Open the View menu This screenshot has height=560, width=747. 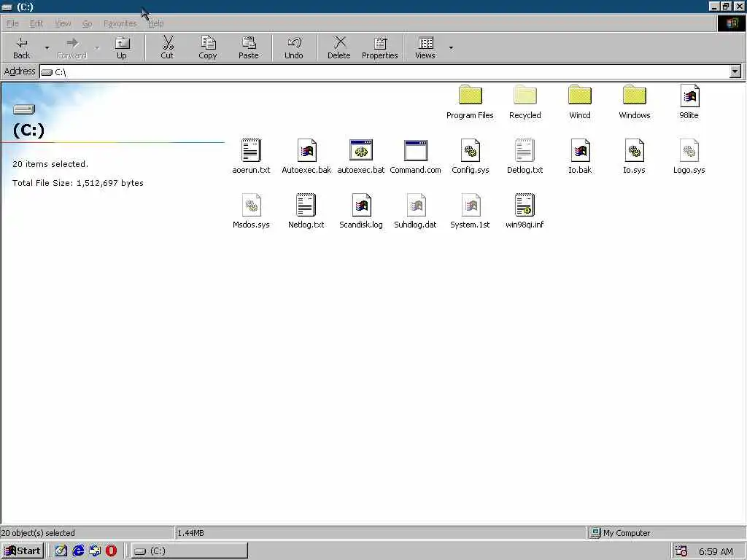click(63, 23)
